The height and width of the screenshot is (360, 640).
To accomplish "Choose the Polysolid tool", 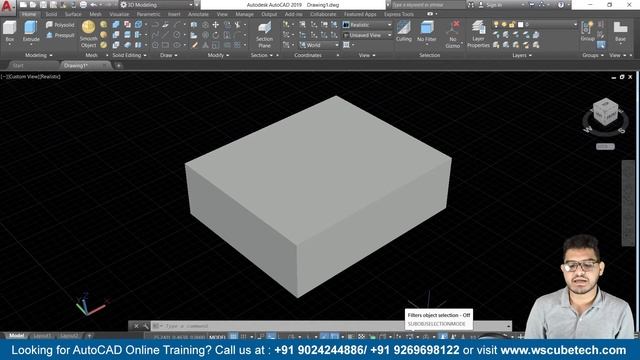I will 60,25.
